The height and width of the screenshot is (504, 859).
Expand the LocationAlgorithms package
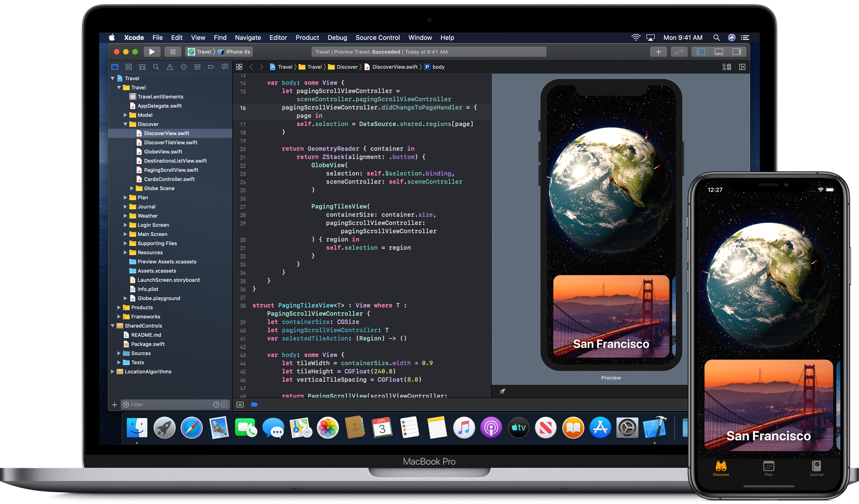tap(113, 372)
